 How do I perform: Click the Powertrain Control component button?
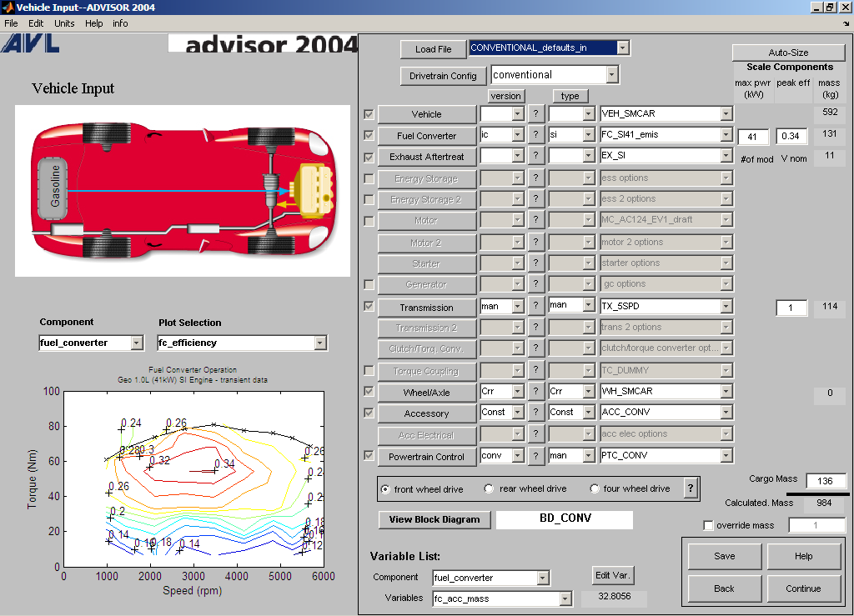[426, 457]
